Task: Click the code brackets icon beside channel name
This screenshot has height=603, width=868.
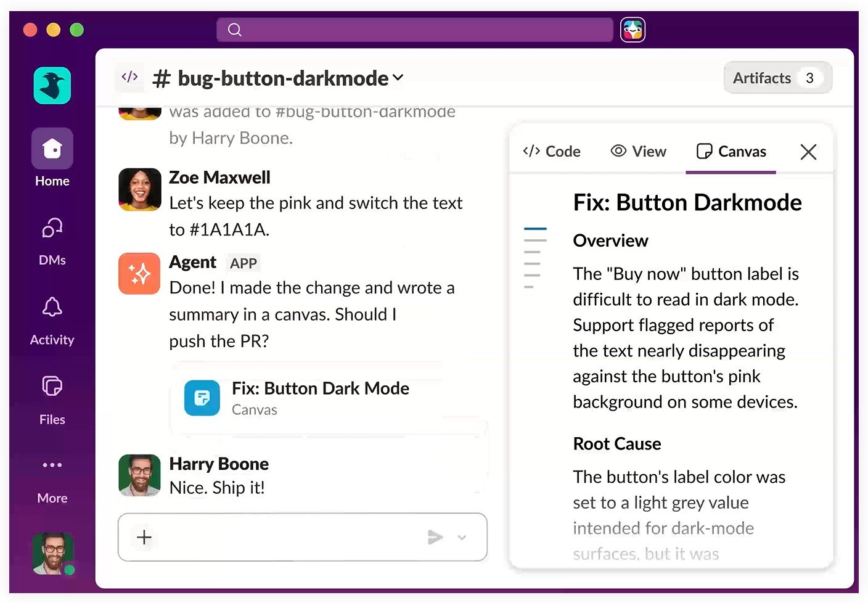Action: tap(129, 77)
